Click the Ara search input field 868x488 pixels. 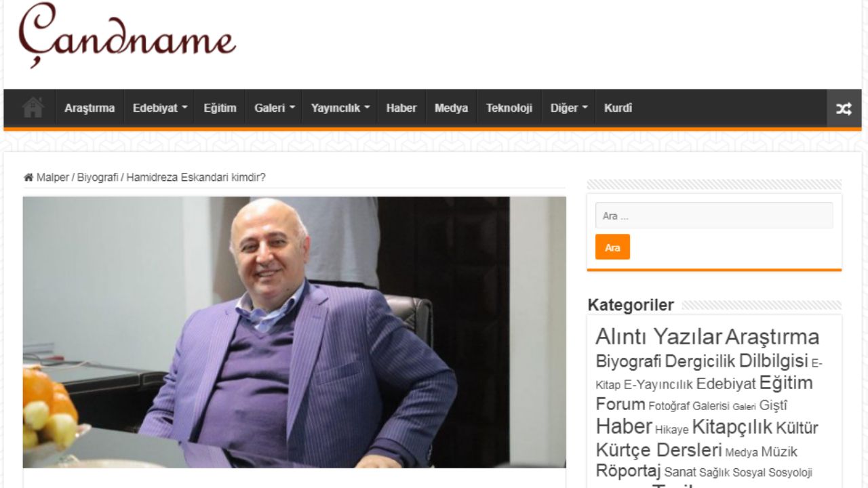tap(714, 216)
